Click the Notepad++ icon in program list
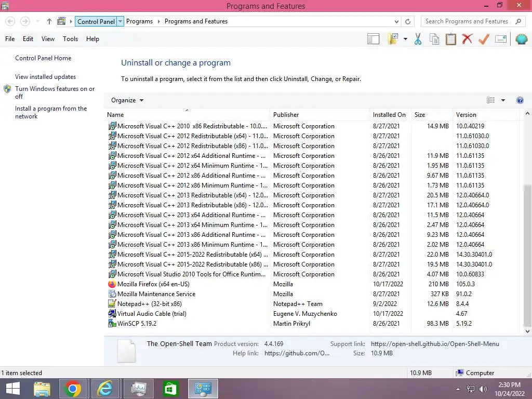 [x=112, y=303]
